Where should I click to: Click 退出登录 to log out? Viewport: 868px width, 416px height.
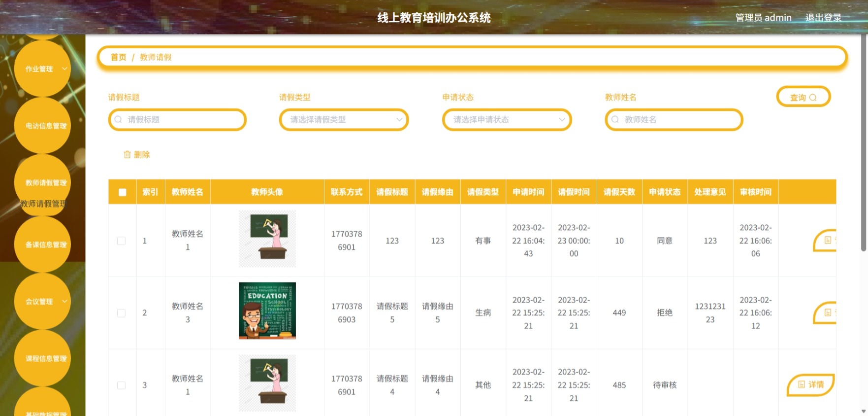tap(823, 18)
